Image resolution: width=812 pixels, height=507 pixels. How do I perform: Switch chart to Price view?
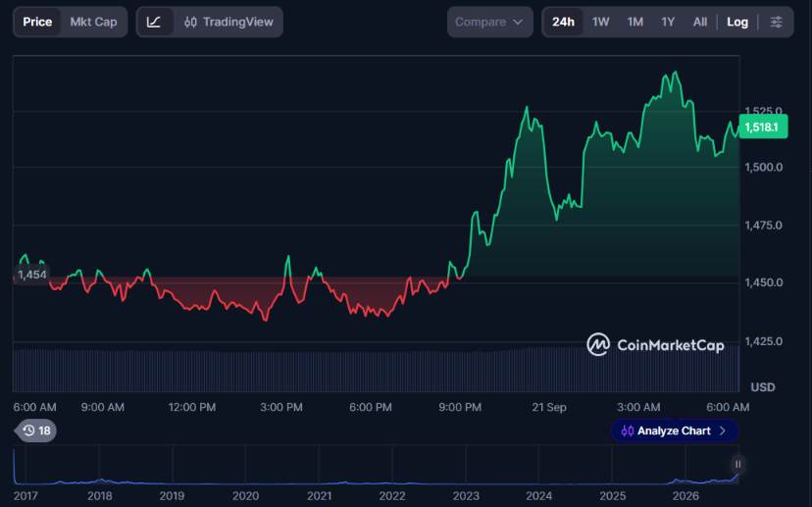(37, 22)
